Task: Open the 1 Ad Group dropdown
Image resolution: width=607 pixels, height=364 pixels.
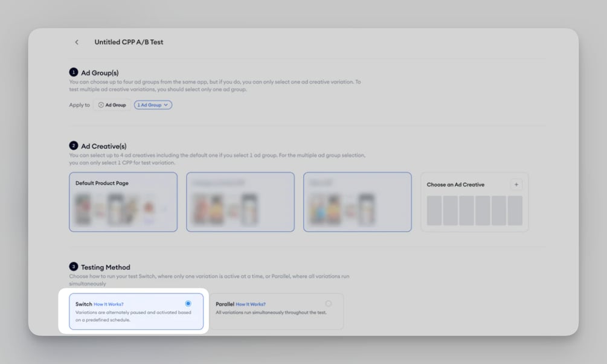Action: pos(153,105)
